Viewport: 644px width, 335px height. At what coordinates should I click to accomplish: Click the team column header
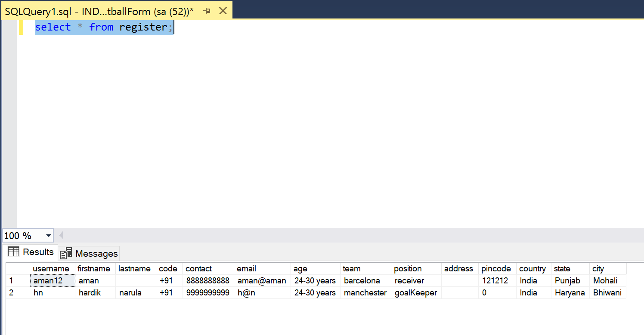click(x=352, y=268)
